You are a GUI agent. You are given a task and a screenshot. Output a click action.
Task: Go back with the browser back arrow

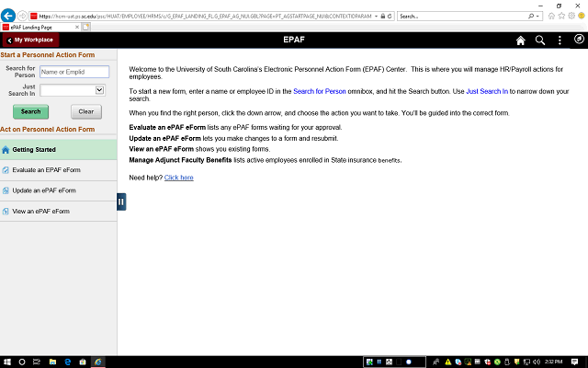(x=8, y=16)
